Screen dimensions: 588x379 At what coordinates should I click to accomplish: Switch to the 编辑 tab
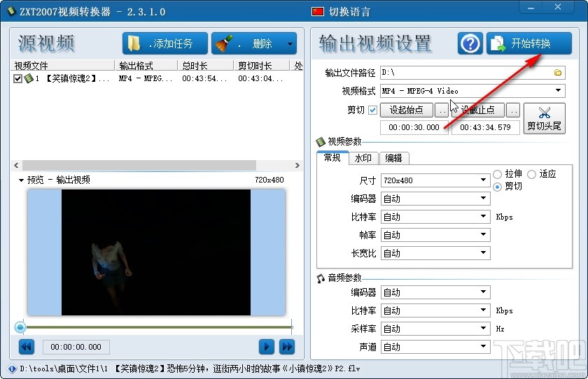coord(393,158)
